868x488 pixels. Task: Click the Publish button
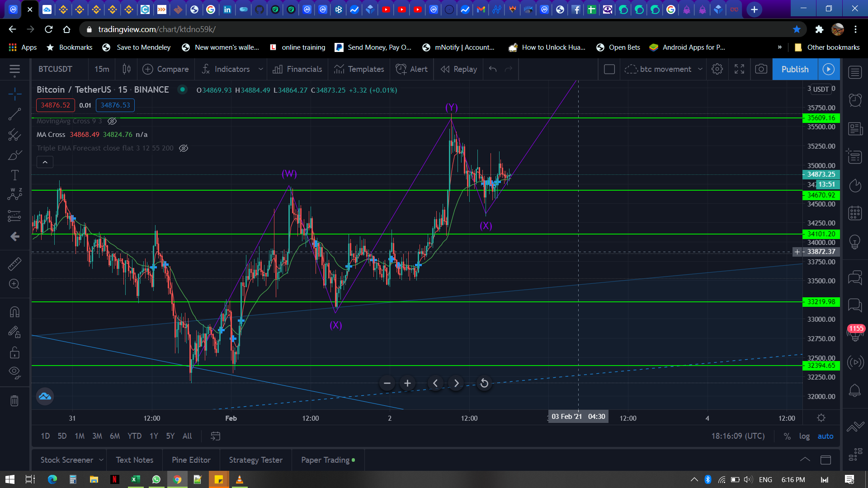[795, 69]
